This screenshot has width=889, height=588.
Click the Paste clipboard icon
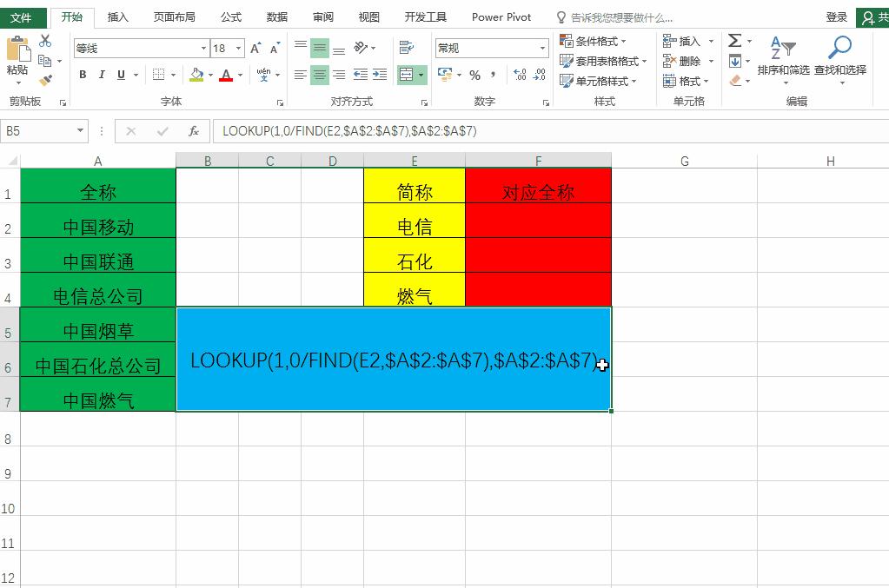(17, 49)
